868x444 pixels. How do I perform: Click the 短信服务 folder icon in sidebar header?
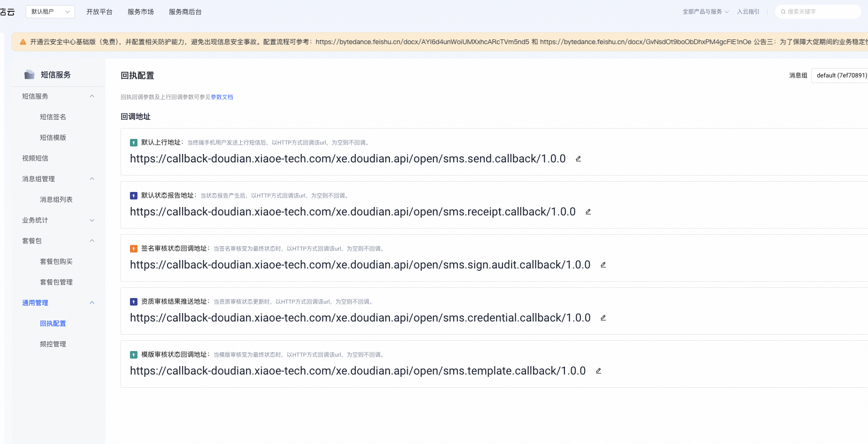click(x=30, y=75)
